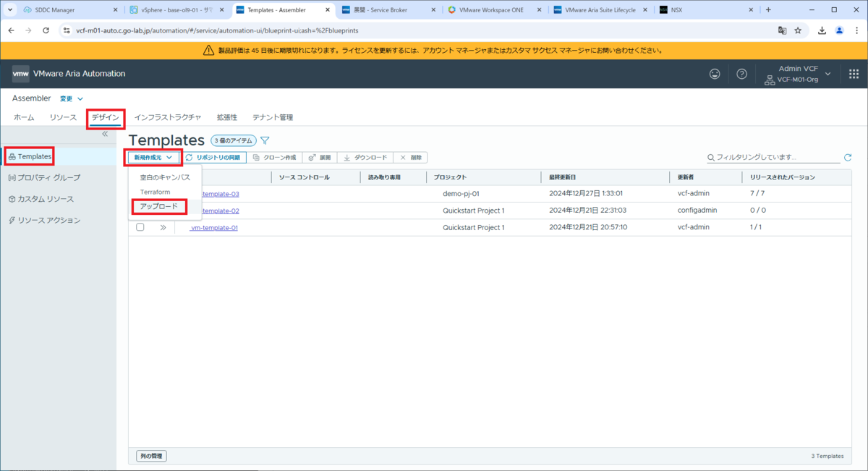Click the 3 個のアイテム count badge

click(x=233, y=140)
